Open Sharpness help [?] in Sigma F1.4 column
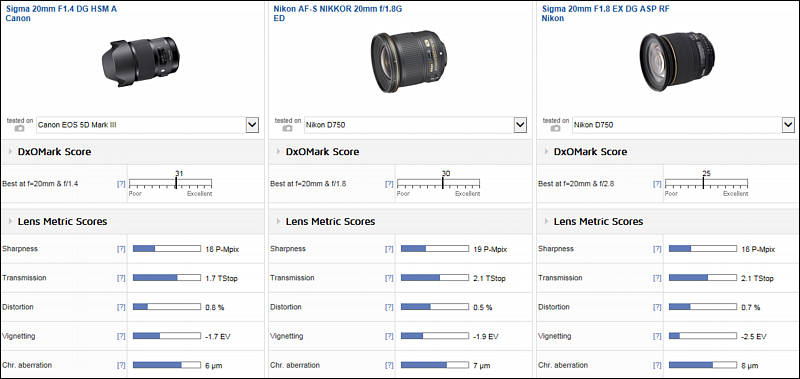The width and height of the screenshot is (800, 379). tap(121, 249)
